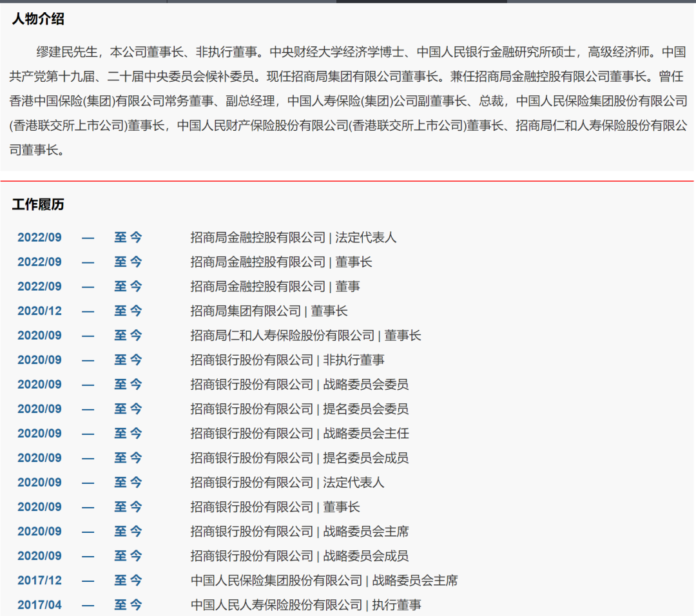
Task: Select 招商局仁和人寿保险股份有限公司 | 董事长 entry
Action: click(306, 336)
